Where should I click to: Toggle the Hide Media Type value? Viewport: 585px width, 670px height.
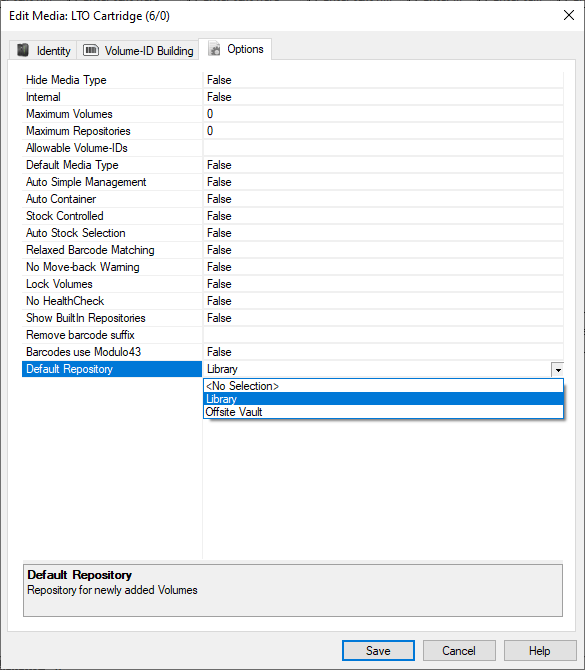tap(383, 80)
